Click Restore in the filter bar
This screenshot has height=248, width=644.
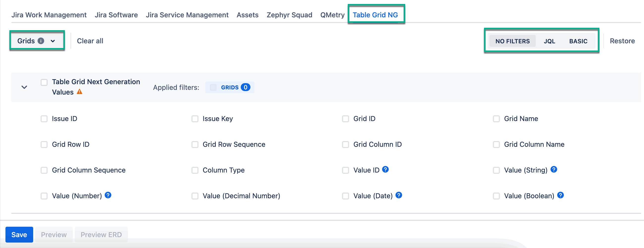click(x=622, y=41)
